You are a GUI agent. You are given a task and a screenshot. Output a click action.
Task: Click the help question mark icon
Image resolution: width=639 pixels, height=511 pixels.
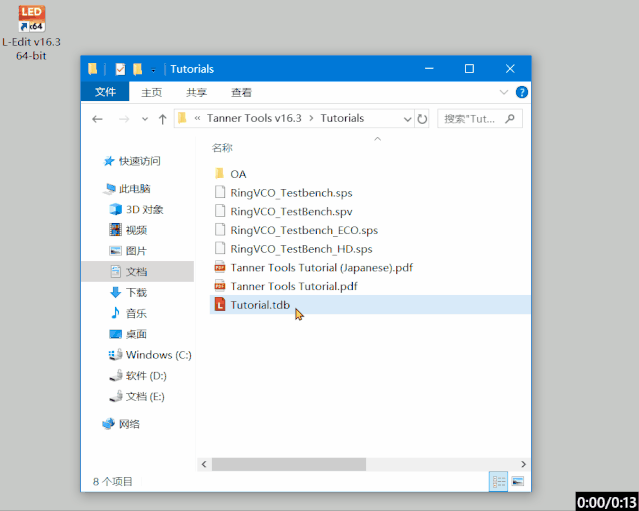pyautogui.click(x=520, y=92)
